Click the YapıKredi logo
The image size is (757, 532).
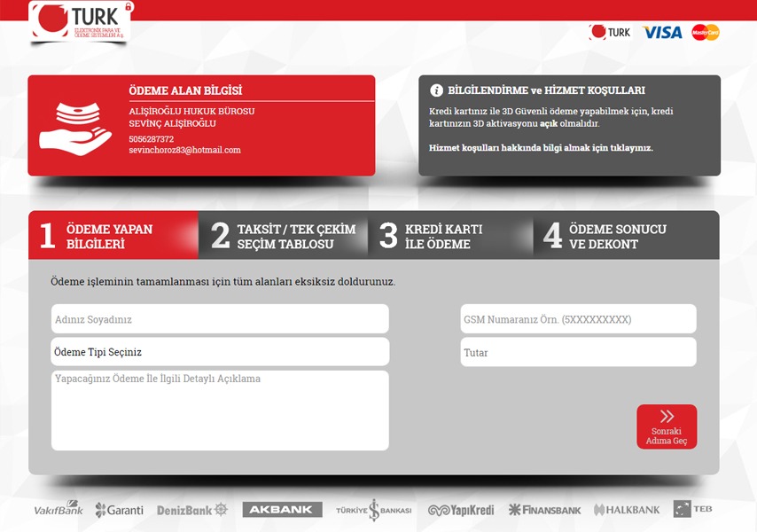(461, 510)
